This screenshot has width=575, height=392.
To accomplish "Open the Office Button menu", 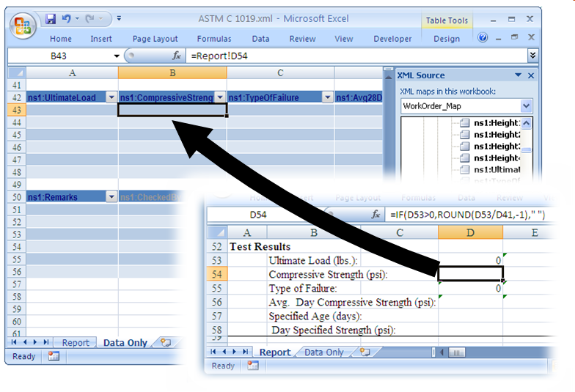I will (23, 25).
